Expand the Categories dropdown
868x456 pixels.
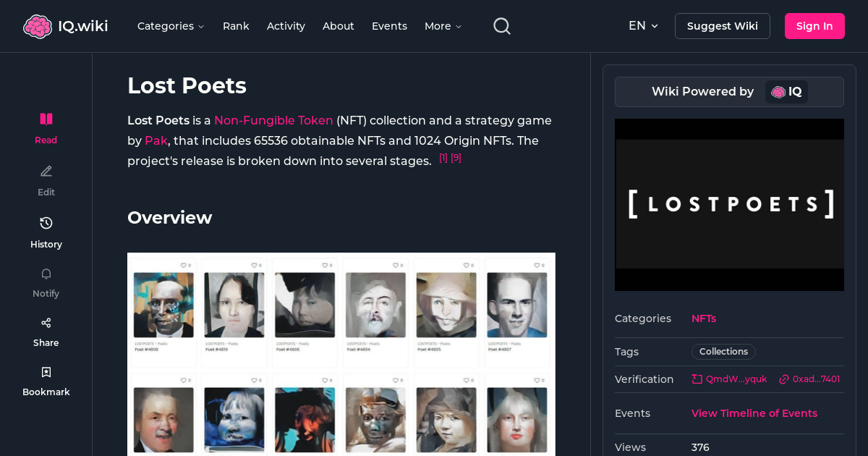[171, 26]
